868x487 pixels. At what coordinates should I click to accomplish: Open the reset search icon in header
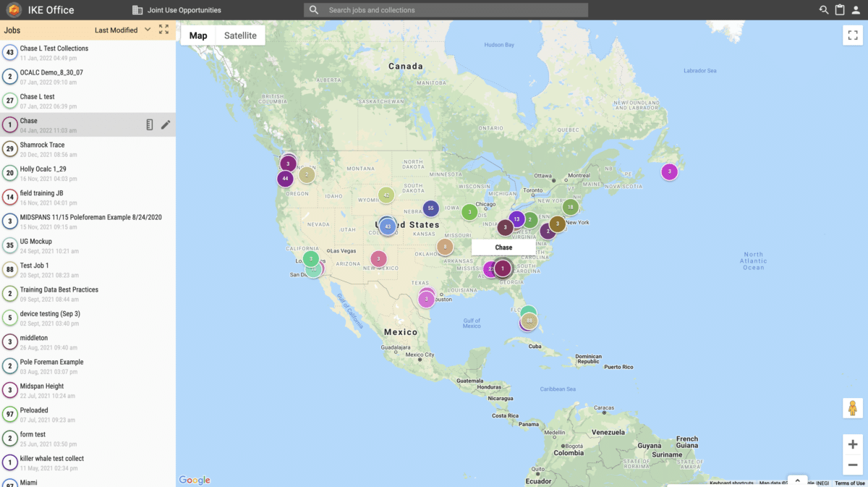click(824, 10)
